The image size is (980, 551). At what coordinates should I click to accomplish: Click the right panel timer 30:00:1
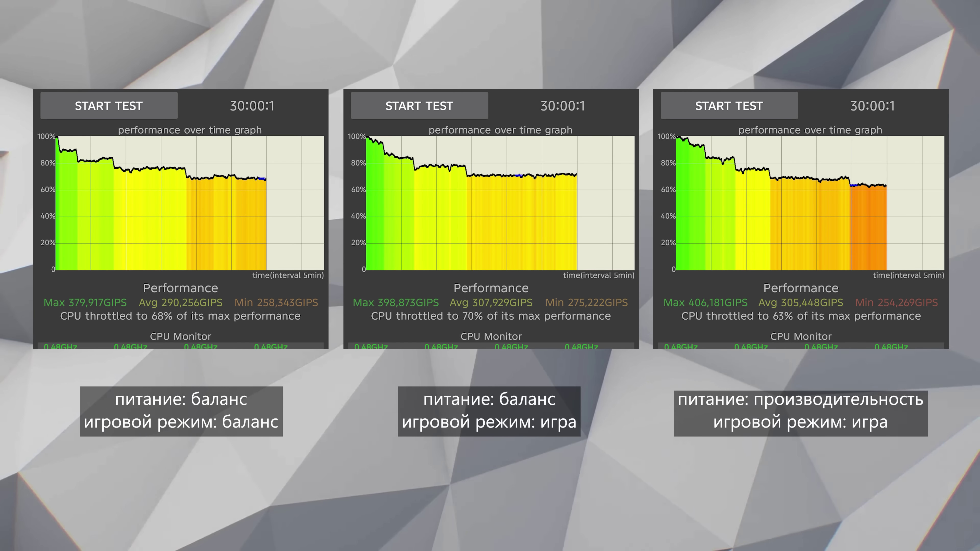(873, 106)
